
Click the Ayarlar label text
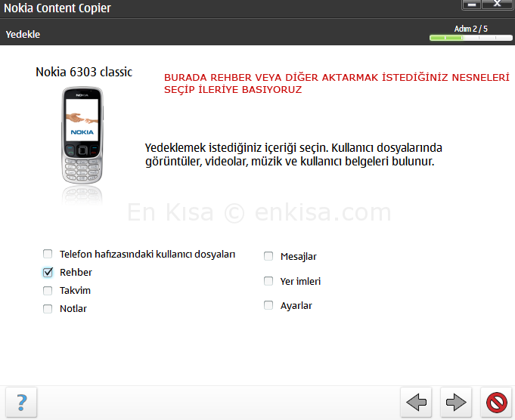pyautogui.click(x=296, y=306)
